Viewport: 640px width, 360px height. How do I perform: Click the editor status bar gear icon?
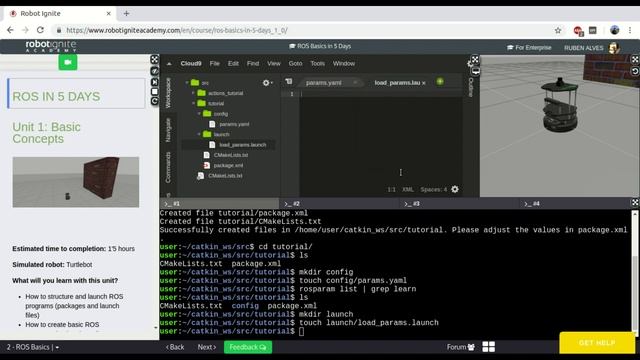point(455,189)
